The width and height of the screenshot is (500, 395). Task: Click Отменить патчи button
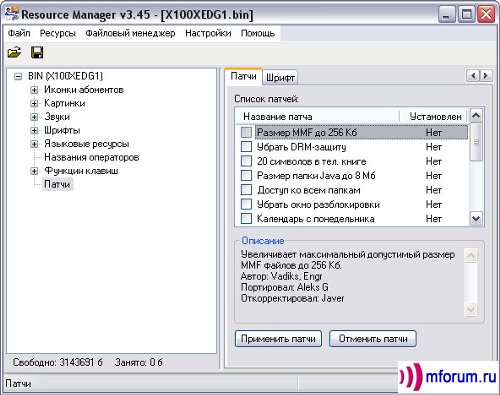click(x=373, y=339)
